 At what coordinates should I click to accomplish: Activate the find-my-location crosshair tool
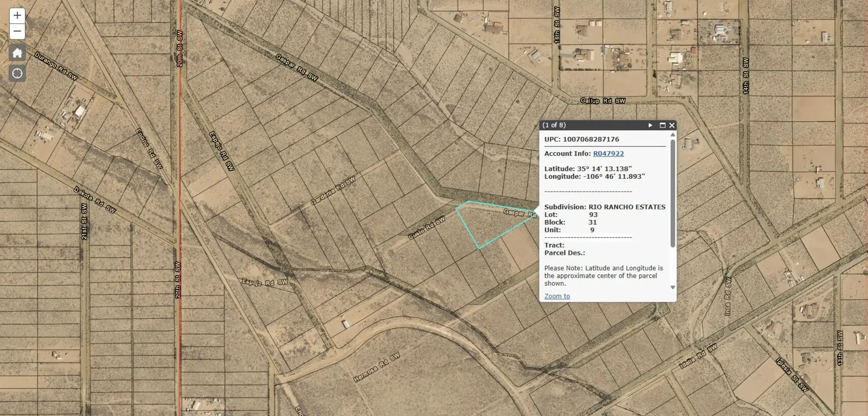tap(17, 73)
